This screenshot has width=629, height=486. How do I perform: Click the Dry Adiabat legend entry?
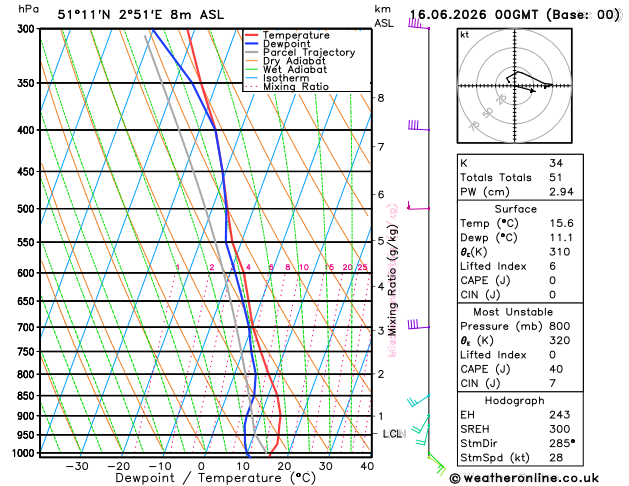coord(286,61)
